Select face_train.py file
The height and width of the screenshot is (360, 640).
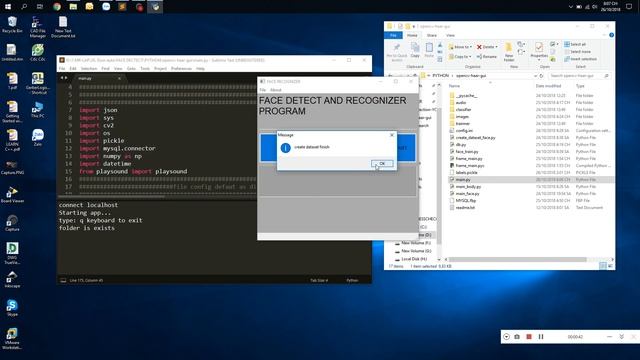click(x=467, y=151)
